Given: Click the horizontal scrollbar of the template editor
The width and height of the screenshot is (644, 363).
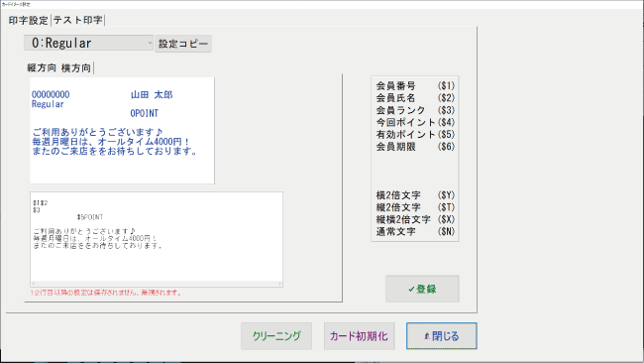Looking at the screenshot, I should (157, 284).
